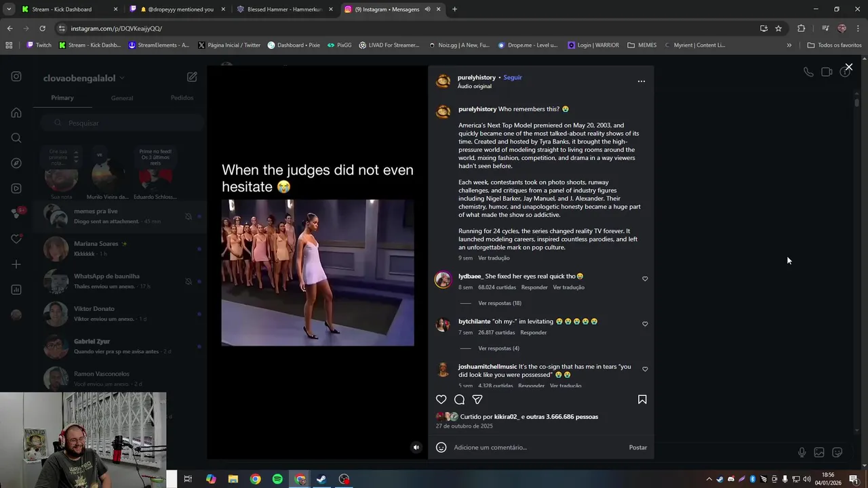Screen dimensions: 868x488
Task: Open File Explorer from the taskbar
Action: (x=233, y=479)
